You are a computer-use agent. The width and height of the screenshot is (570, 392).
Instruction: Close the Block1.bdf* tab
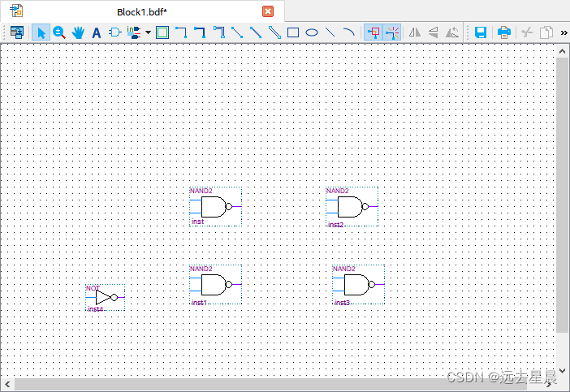[268, 11]
